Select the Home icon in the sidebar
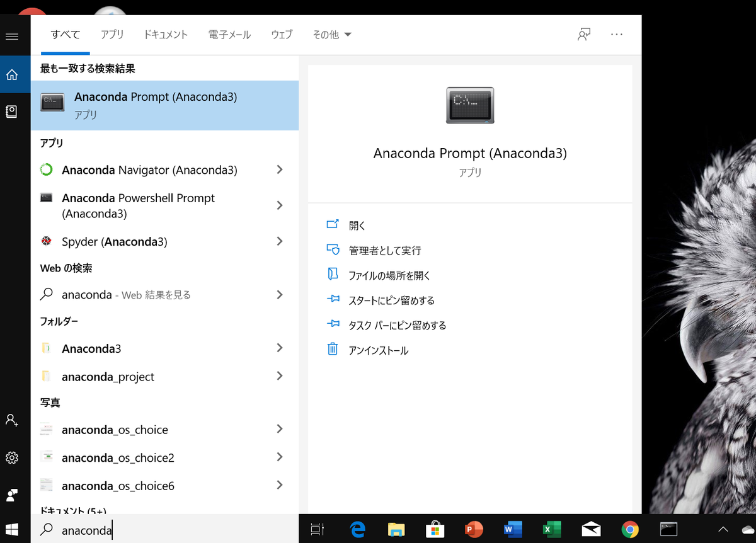Viewport: 756px width, 543px height. click(x=11, y=75)
